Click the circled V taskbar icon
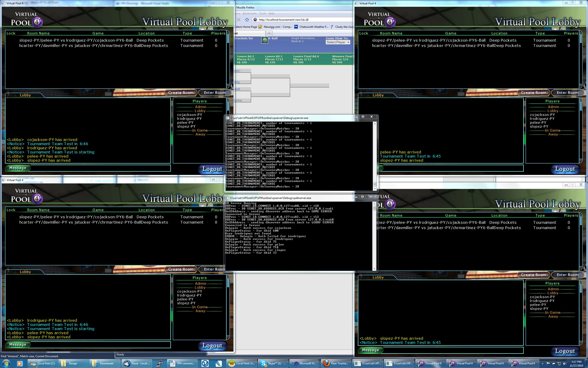The image size is (588, 368). 205,363
